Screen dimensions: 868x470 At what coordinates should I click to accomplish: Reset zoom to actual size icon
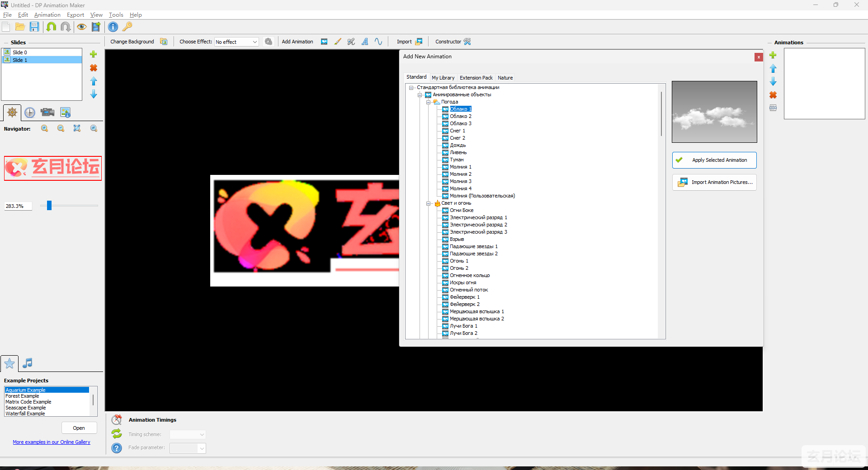coord(94,128)
